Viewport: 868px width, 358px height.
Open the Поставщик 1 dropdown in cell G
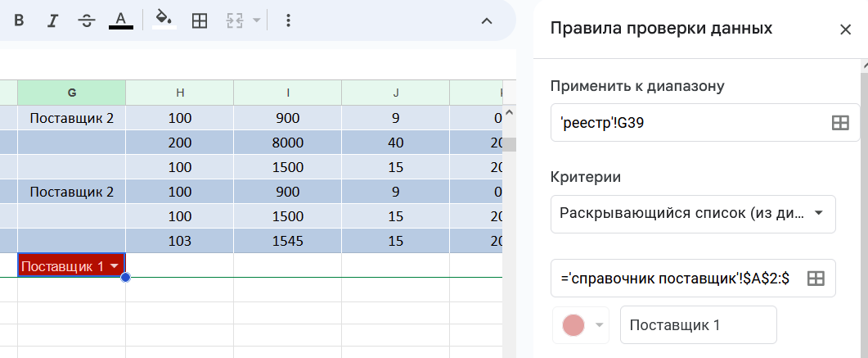(x=115, y=266)
